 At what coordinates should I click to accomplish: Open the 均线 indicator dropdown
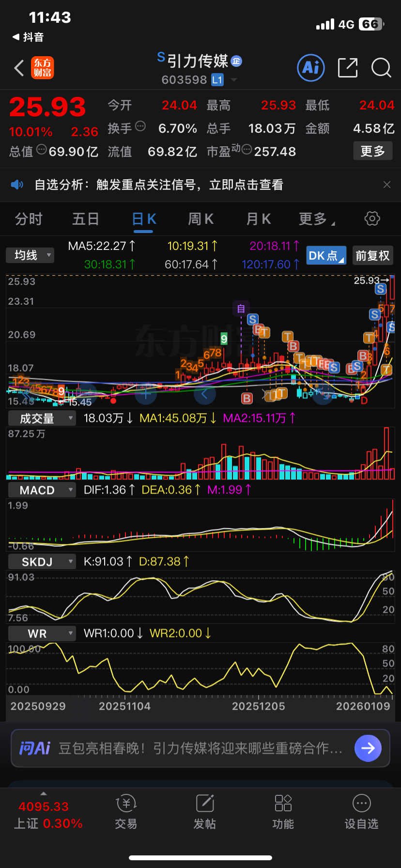pos(30,255)
